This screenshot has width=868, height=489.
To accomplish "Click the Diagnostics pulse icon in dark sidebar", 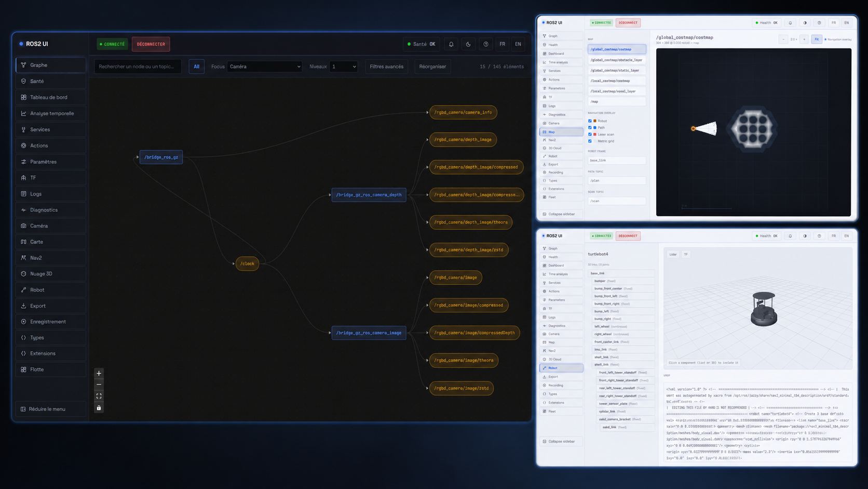I will 23,210.
